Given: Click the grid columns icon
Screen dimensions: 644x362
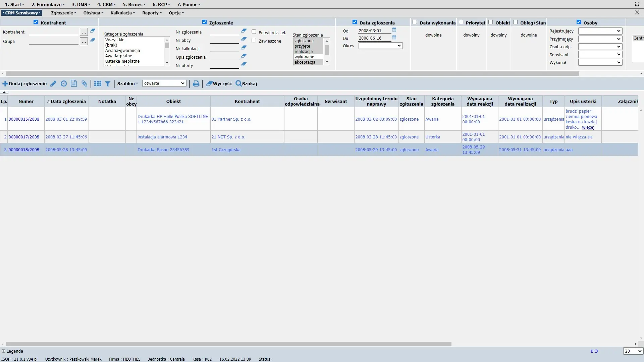Looking at the screenshot, I should pos(98,84).
